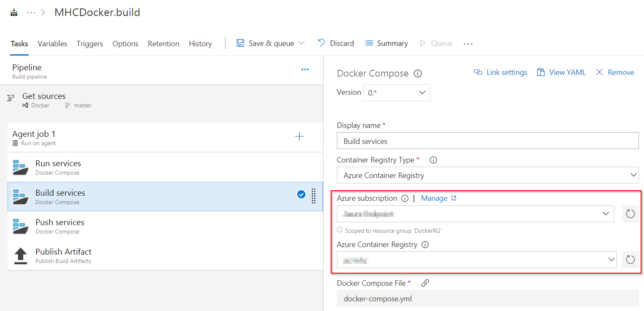Image resolution: width=644 pixels, height=311 pixels.
Task: Click the Docker repository icon under Get sources
Action: [x=25, y=105]
